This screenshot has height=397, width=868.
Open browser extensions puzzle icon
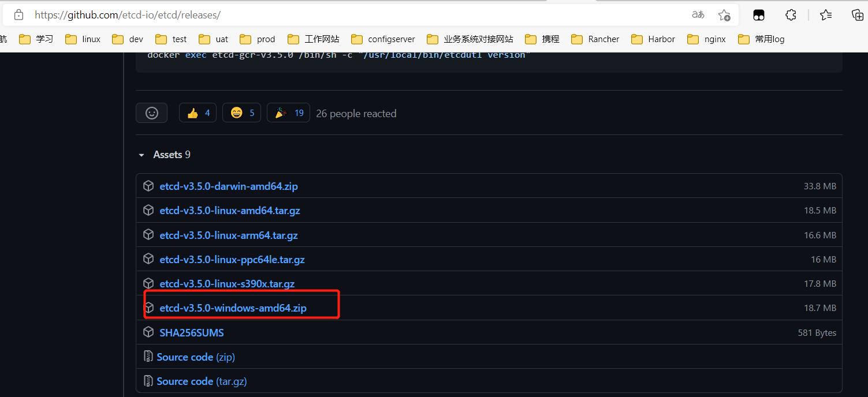point(791,15)
